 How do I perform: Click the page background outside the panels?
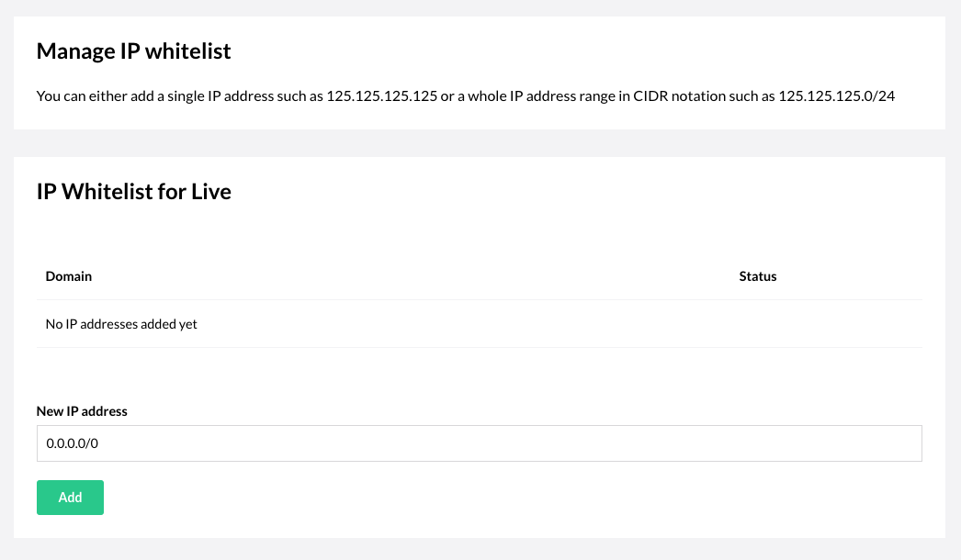(x=480, y=140)
